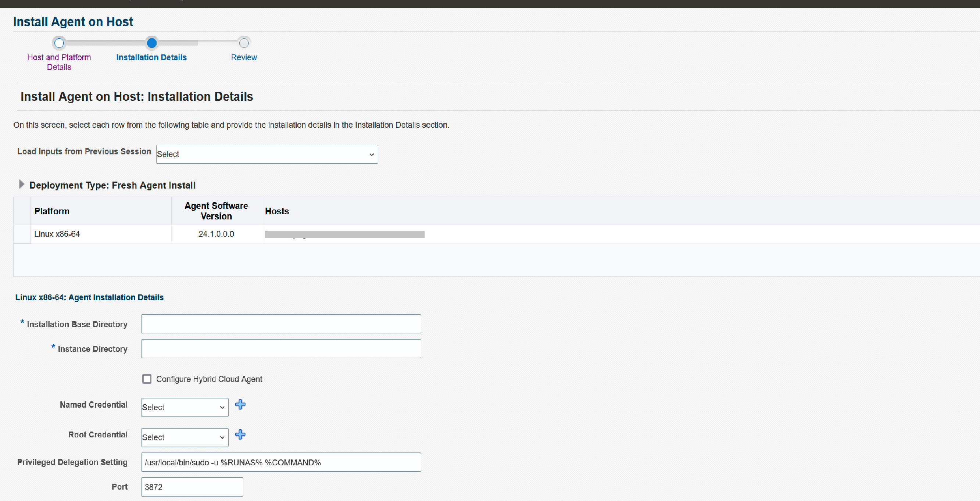980x501 pixels.
Task: Enable the Configure Hybrid Cloud Agent checkbox
Action: (x=147, y=379)
